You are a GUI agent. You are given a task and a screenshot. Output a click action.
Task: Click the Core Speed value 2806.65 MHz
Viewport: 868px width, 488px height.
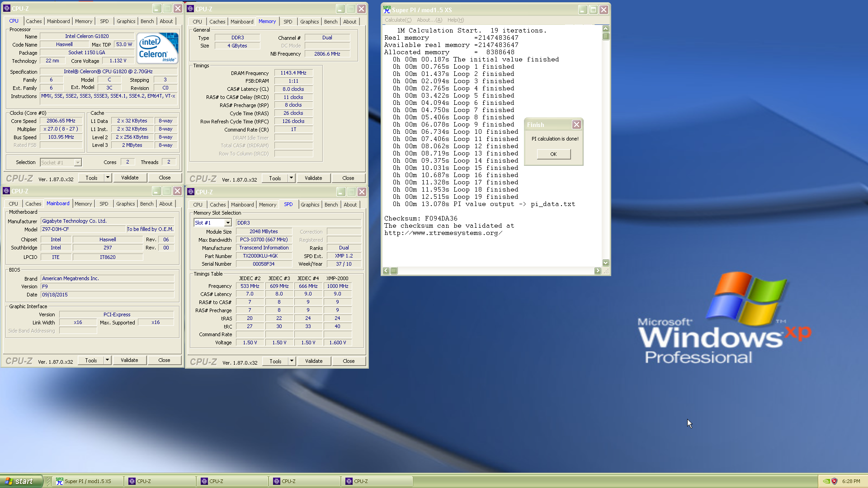coord(61,121)
